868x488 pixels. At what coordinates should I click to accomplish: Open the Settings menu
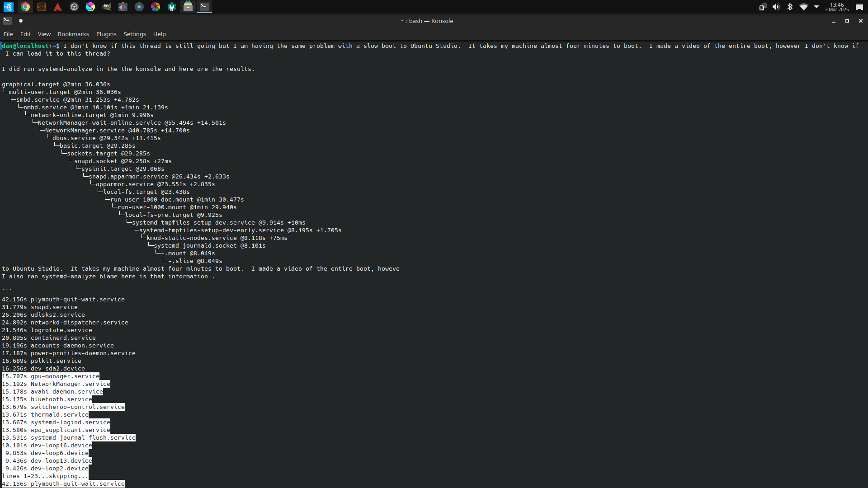pyautogui.click(x=135, y=34)
